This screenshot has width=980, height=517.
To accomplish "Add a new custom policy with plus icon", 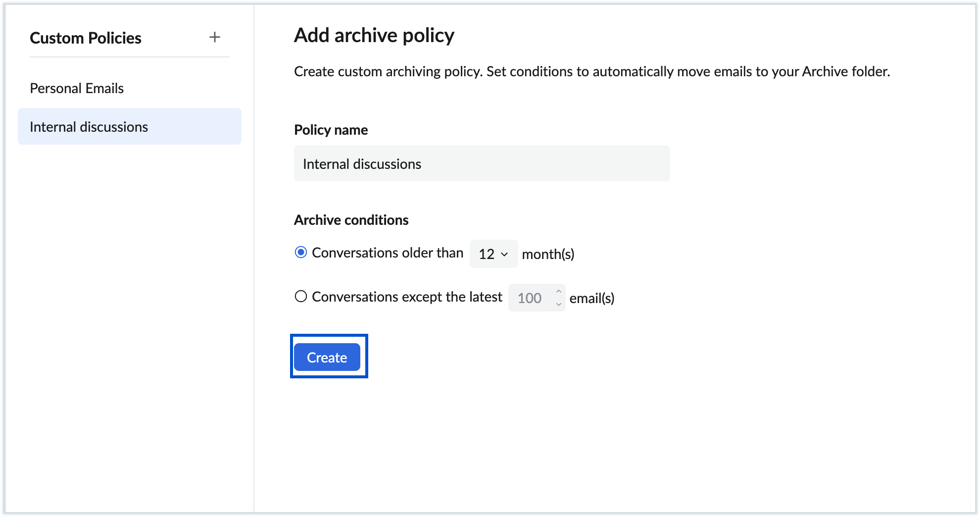I will [214, 37].
